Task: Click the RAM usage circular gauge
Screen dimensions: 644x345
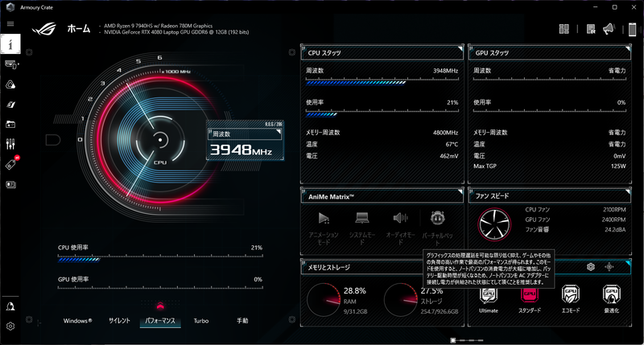Action: pos(324,300)
